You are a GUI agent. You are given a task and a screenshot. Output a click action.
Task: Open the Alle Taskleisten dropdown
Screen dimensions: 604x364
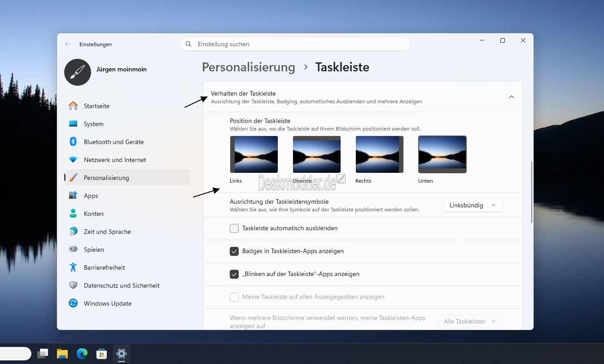tap(470, 321)
